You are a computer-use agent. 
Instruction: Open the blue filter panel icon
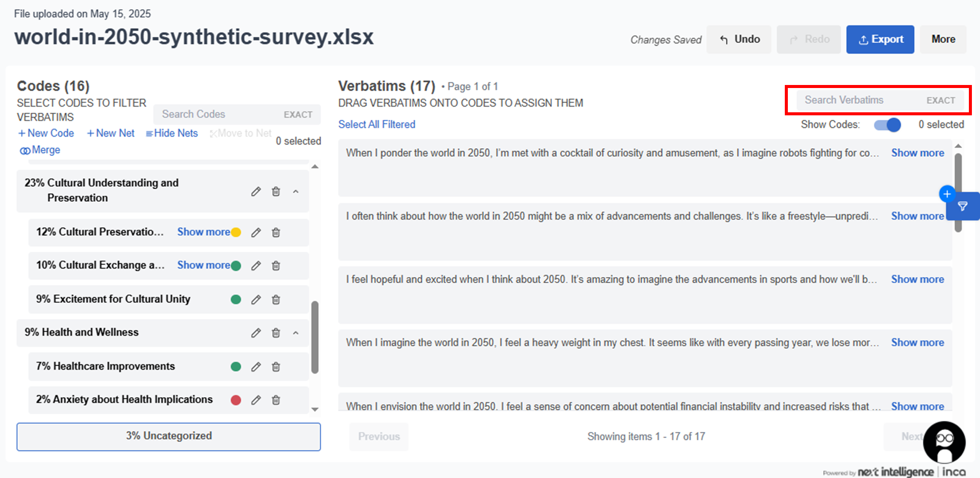pos(963,206)
